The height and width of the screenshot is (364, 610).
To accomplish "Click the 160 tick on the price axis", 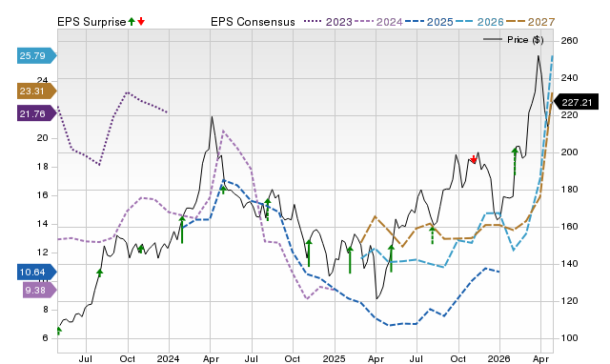I will pyautogui.click(x=569, y=227).
